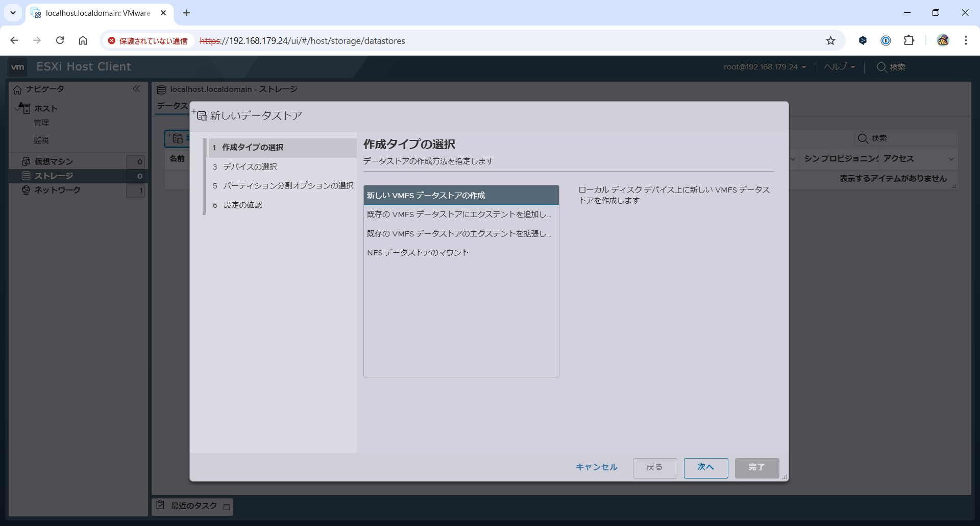Select NFS データストアのマウント option
The image size is (980, 526).
461,253
